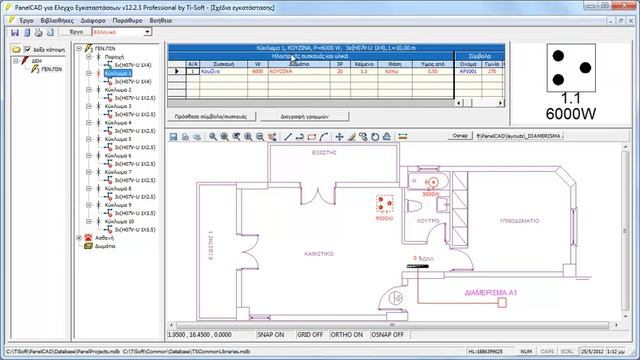Click the Διαγραφή γραμμών button
Image resolution: width=640 pixels, height=360 pixels.
click(304, 116)
